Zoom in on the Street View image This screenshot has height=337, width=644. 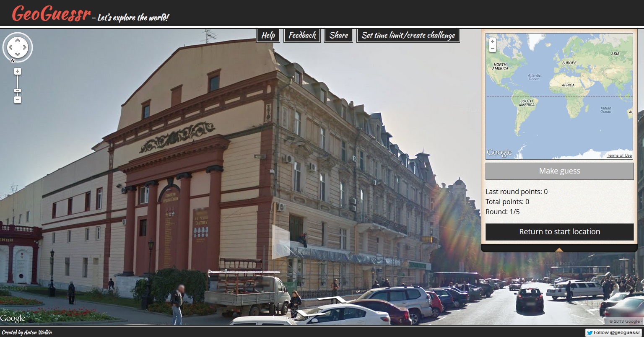click(x=18, y=72)
